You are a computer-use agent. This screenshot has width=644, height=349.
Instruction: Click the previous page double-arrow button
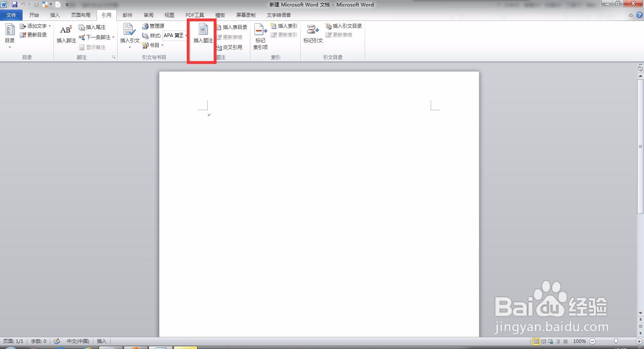pyautogui.click(x=640, y=320)
